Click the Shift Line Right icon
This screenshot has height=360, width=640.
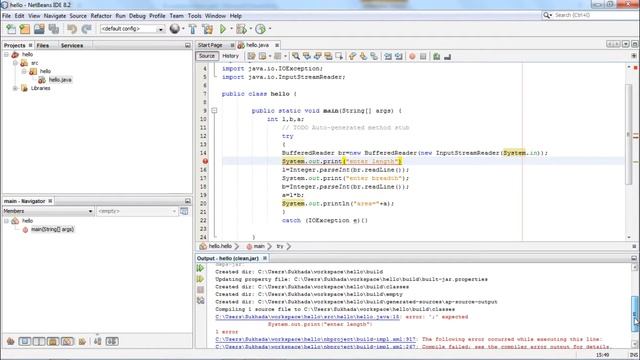click(398, 56)
